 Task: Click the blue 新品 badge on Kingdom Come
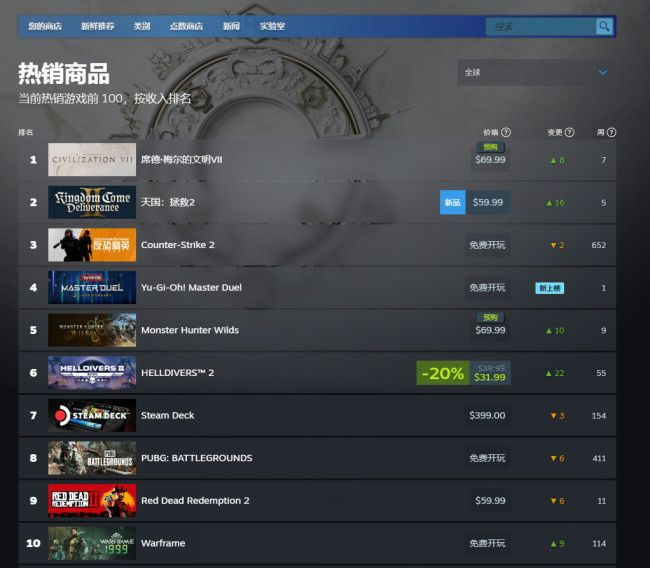coord(453,202)
